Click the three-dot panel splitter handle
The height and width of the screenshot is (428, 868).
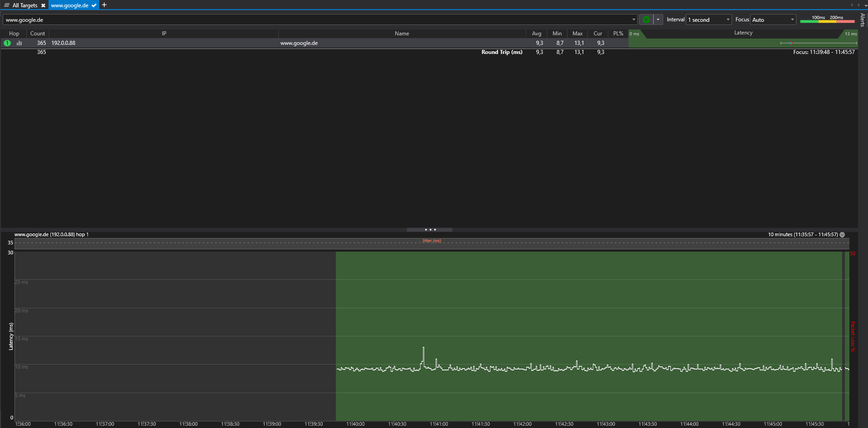point(430,230)
